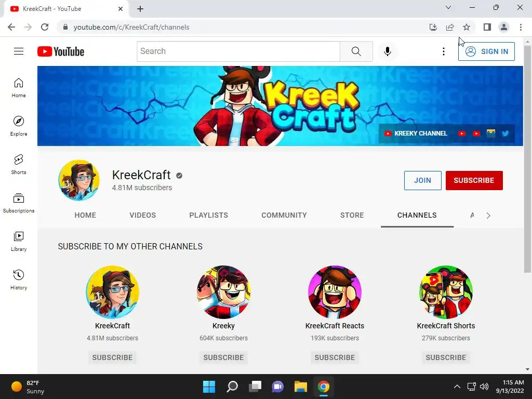Click the browser forward arrow
532x399 pixels.
(28, 27)
